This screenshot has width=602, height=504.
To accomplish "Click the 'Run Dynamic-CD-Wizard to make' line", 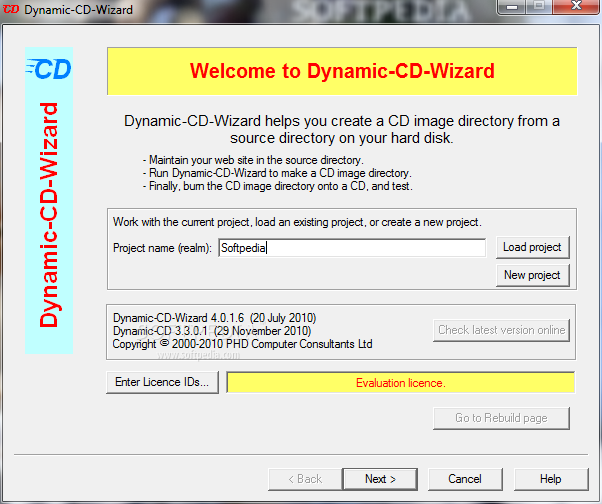I will (277, 173).
